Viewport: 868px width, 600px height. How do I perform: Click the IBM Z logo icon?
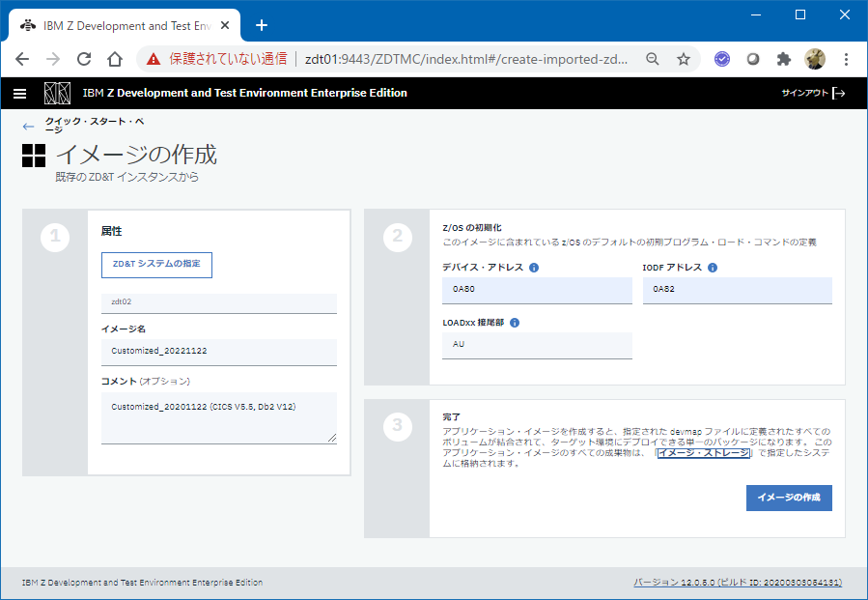[58, 93]
